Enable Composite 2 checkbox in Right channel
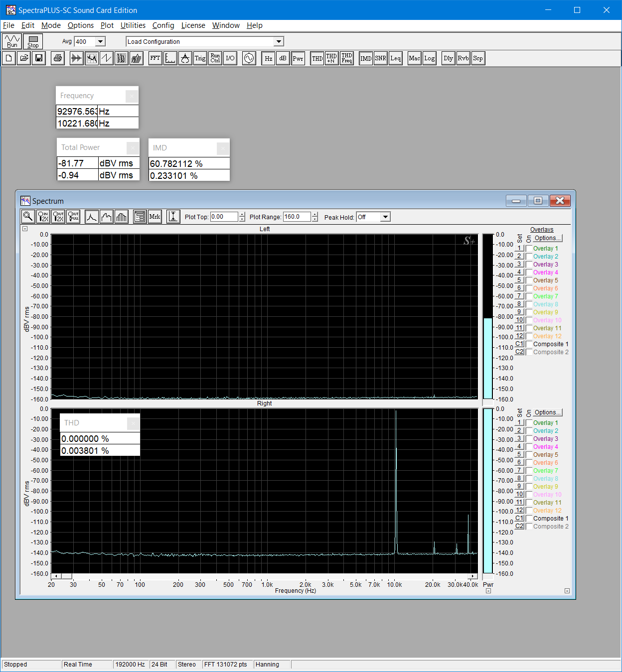The image size is (622, 672). click(529, 527)
